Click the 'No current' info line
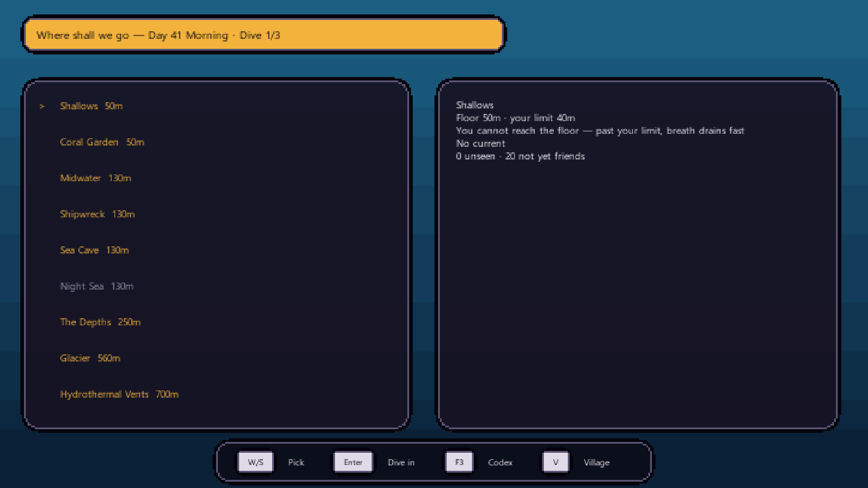 481,143
